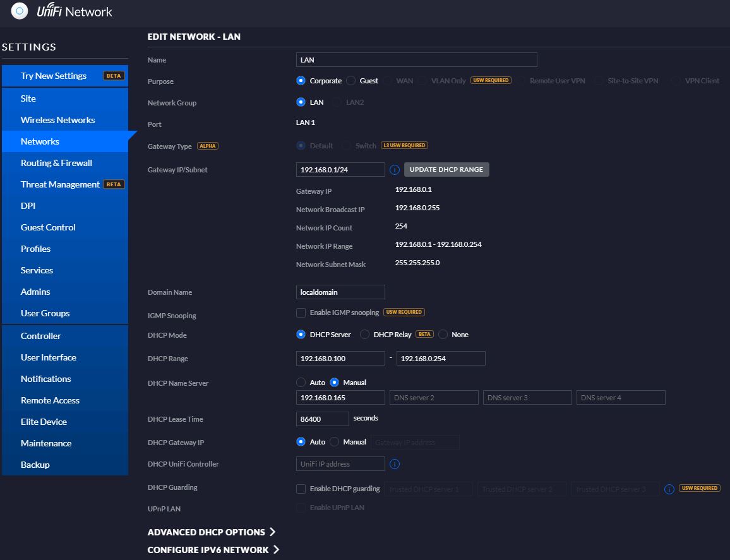The image size is (730, 560).
Task: Click DHCP Range start address field
Action: (340, 358)
